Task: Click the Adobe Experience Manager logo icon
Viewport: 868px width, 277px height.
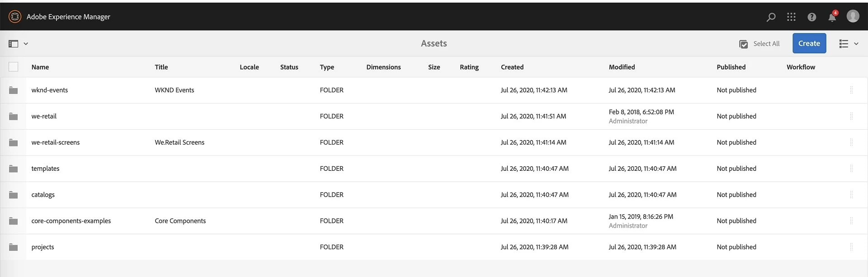Action: point(15,17)
